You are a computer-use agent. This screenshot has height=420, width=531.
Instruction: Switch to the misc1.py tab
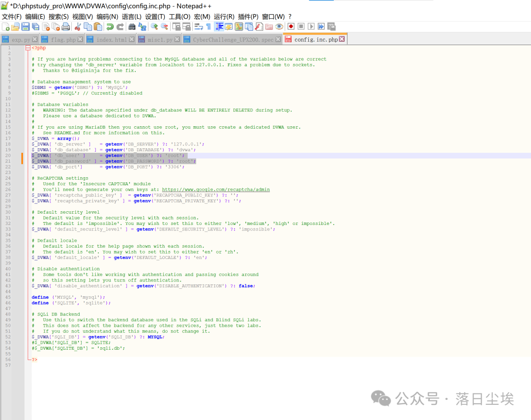[159, 40]
